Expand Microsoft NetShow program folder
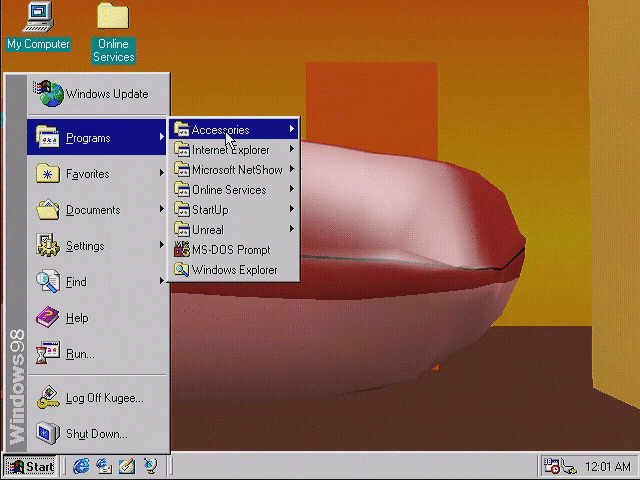This screenshot has width=640, height=480. (x=234, y=170)
